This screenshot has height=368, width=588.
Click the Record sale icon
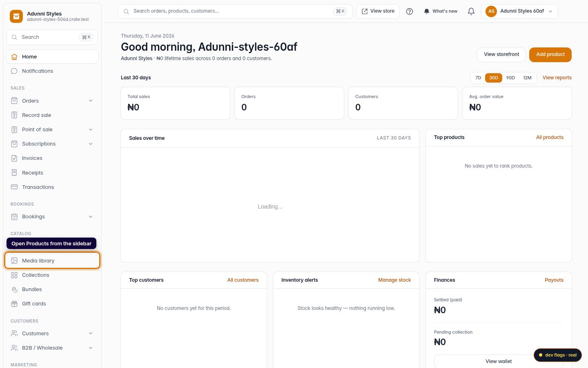pos(14,115)
